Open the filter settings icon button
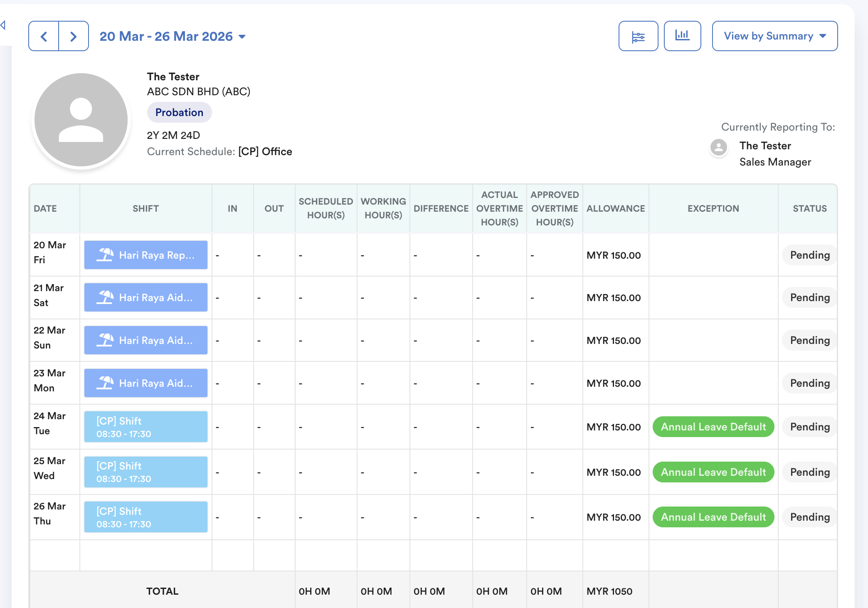The height and width of the screenshot is (608, 868). [x=638, y=36]
